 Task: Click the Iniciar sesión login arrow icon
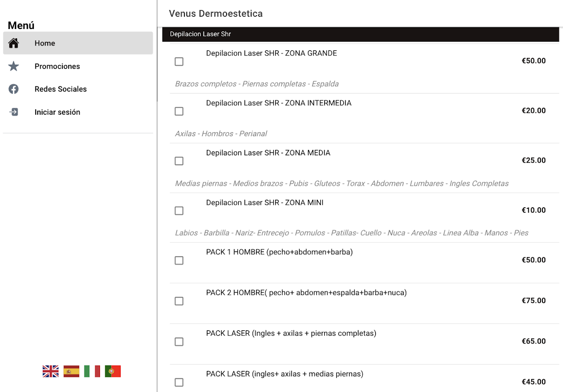(x=14, y=112)
